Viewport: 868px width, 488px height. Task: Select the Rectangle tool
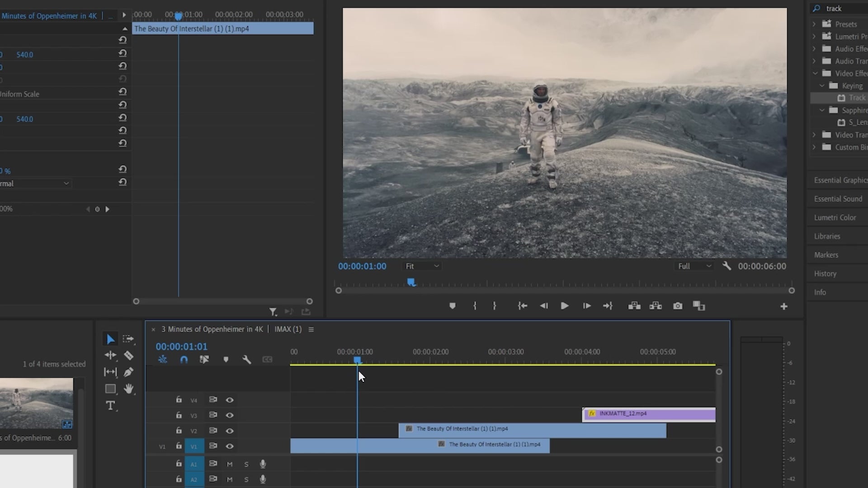pos(110,389)
